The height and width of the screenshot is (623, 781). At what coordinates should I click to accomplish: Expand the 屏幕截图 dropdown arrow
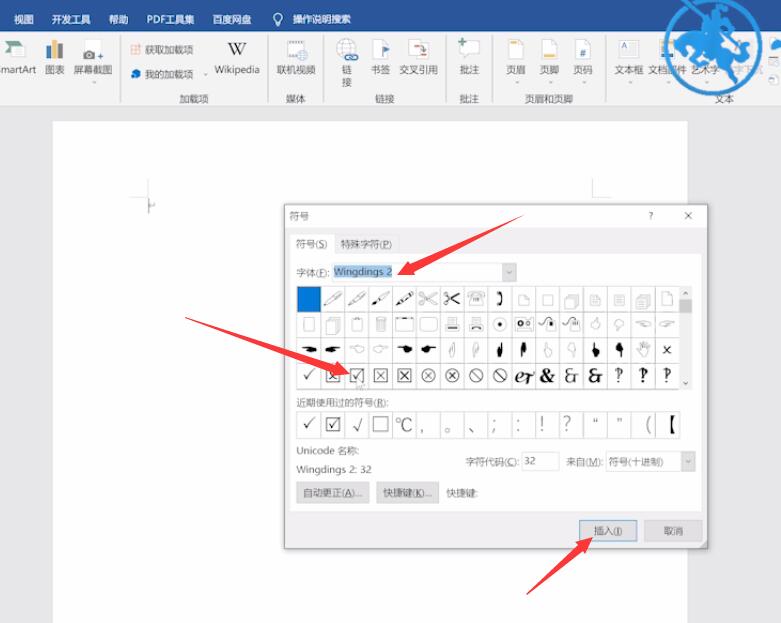[93, 82]
